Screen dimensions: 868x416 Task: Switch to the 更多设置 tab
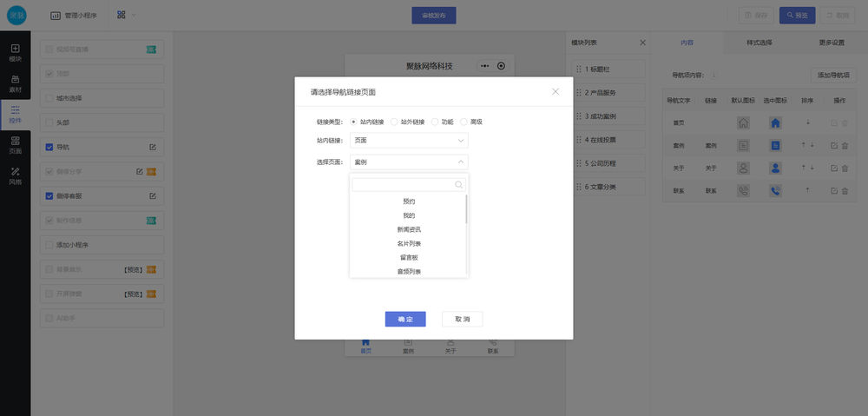pos(832,43)
